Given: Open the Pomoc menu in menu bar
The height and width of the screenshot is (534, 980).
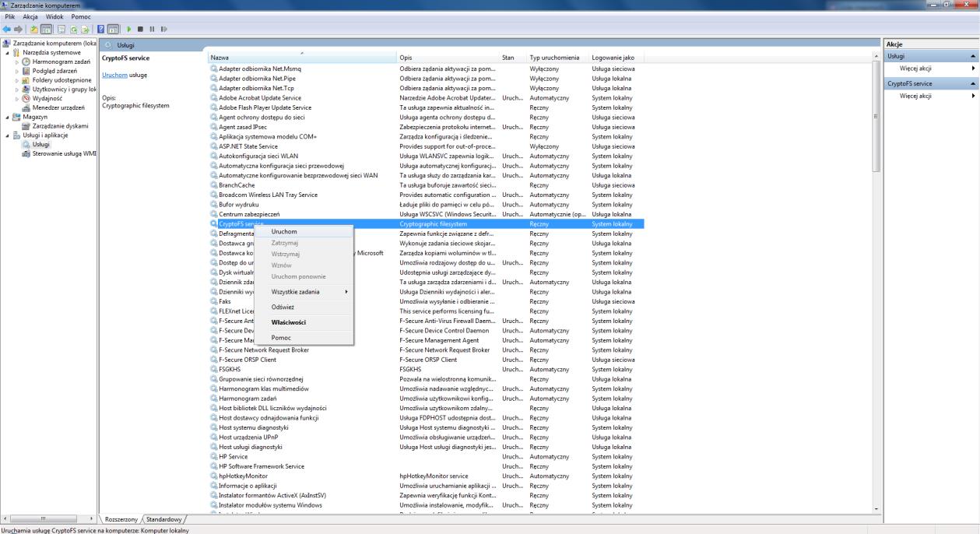Looking at the screenshot, I should point(80,16).
